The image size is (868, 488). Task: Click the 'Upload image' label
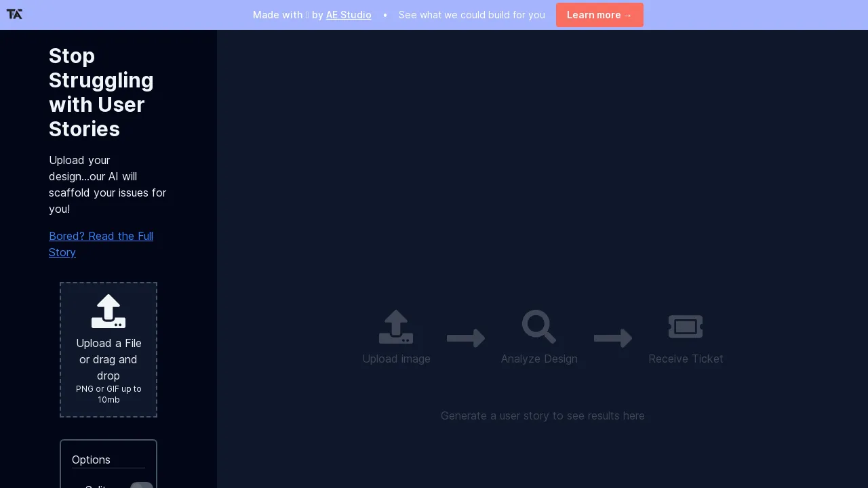pos(396,359)
